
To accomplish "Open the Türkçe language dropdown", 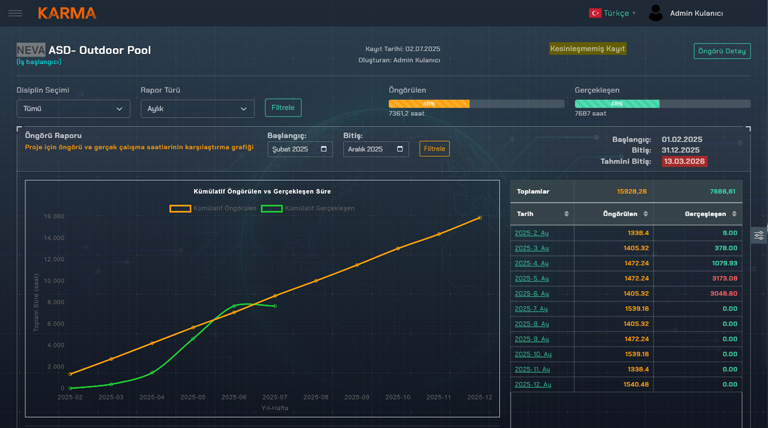I will coord(618,13).
